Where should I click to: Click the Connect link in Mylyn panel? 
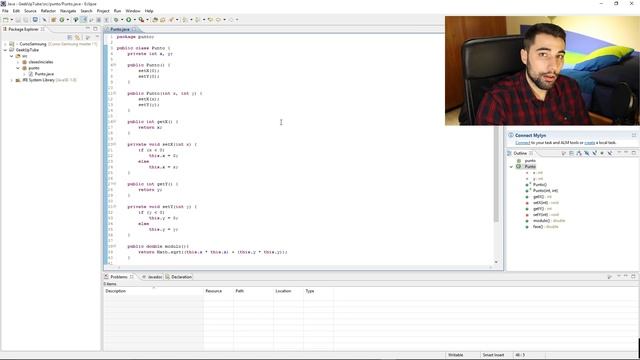coord(522,143)
